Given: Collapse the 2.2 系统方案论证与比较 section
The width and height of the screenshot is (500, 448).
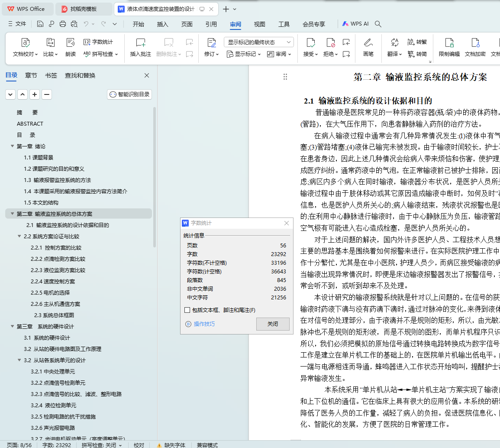Looking at the screenshot, I should click(x=19, y=237).
